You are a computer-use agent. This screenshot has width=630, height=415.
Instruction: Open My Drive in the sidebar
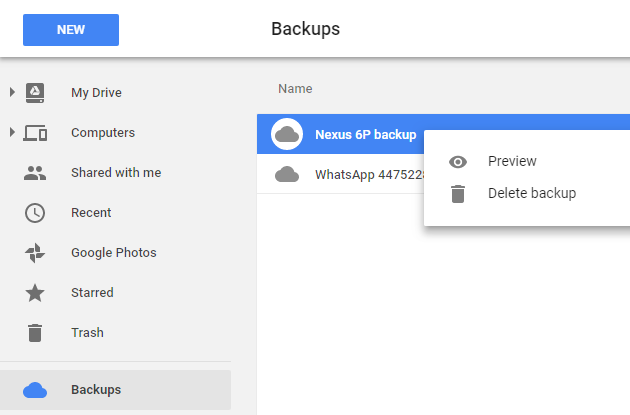[x=96, y=93]
